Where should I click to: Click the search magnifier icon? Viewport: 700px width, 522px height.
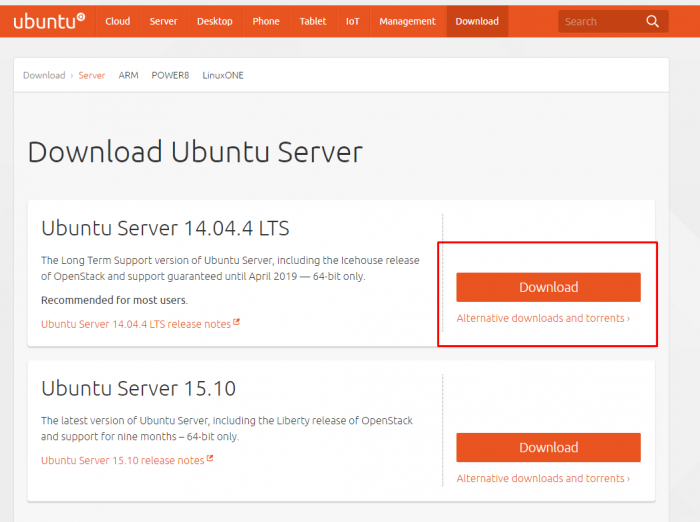[652, 21]
